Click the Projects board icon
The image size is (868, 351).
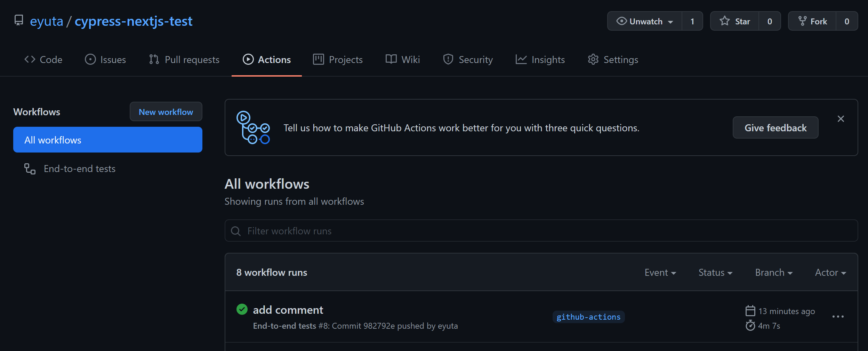[319, 59]
